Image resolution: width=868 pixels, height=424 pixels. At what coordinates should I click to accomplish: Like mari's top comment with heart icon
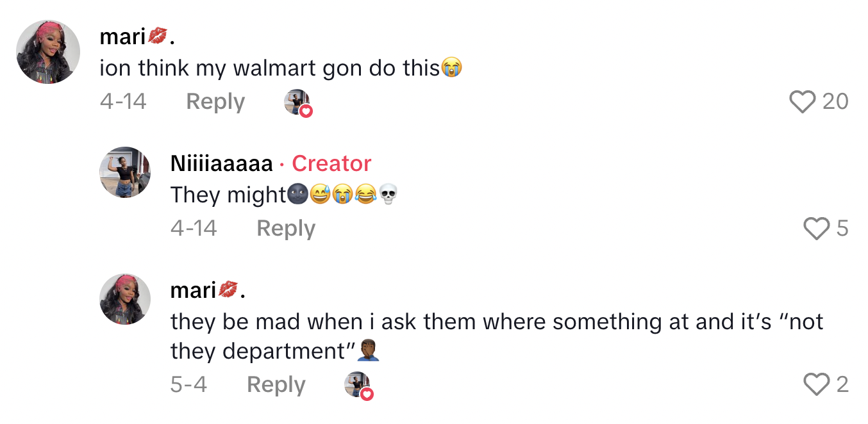coord(802,102)
